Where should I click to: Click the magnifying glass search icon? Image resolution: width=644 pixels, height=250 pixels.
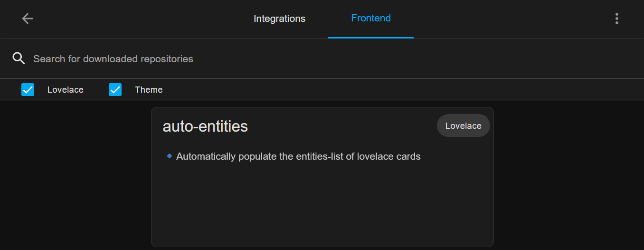pyautogui.click(x=19, y=58)
